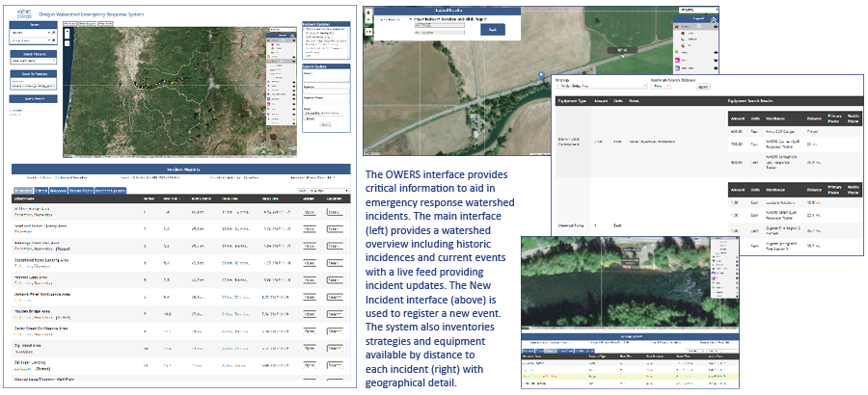The image size is (868, 395).
Task: Click "Hayden Bridge Area" strategy name
Action: 32,311
